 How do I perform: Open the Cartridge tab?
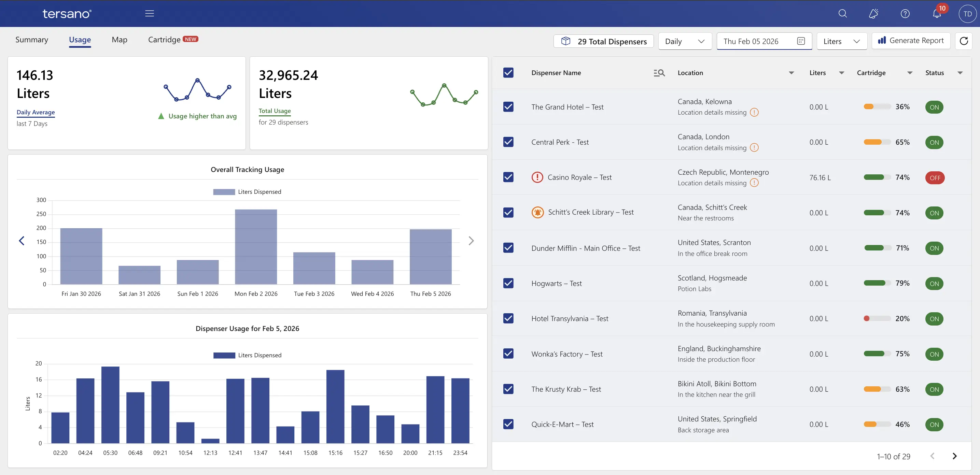[164, 40]
